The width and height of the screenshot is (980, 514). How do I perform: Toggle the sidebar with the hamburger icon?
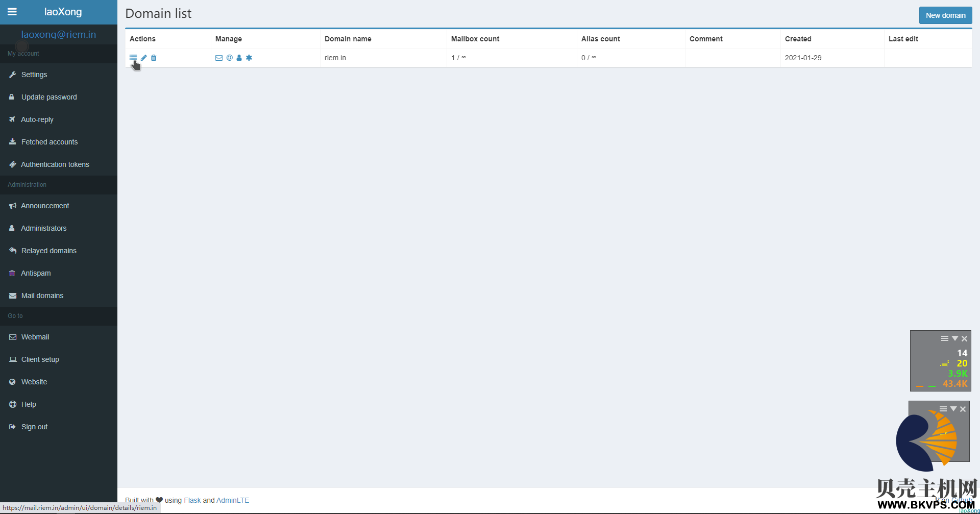tap(12, 12)
